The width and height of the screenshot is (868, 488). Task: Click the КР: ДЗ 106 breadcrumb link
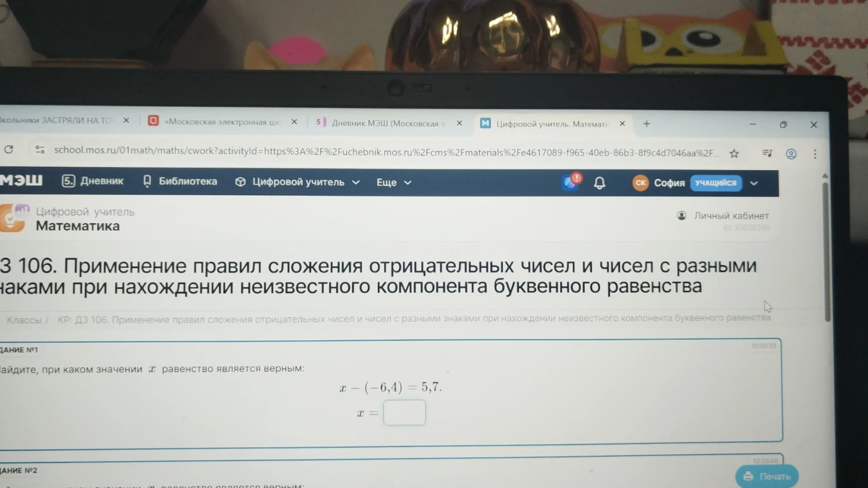tap(414, 318)
